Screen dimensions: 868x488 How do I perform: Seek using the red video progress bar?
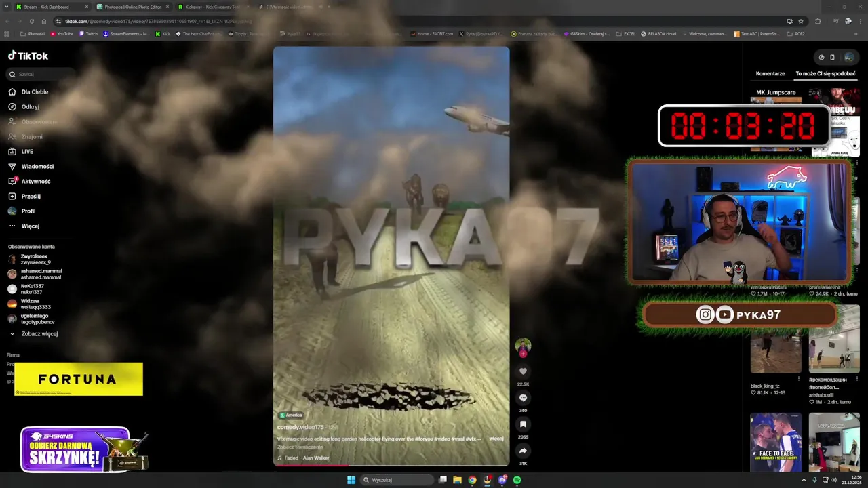pos(391,465)
